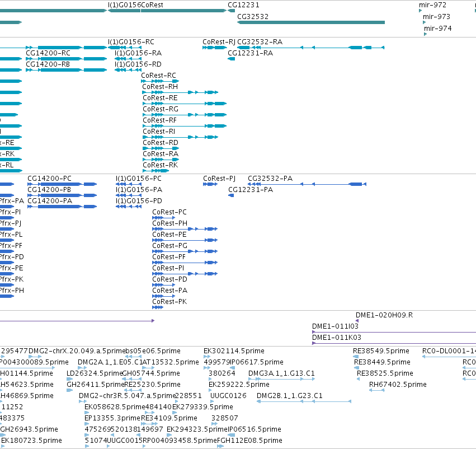Click the CG14200-PC protein label
This screenshot has height=449, width=476.
click(49, 179)
